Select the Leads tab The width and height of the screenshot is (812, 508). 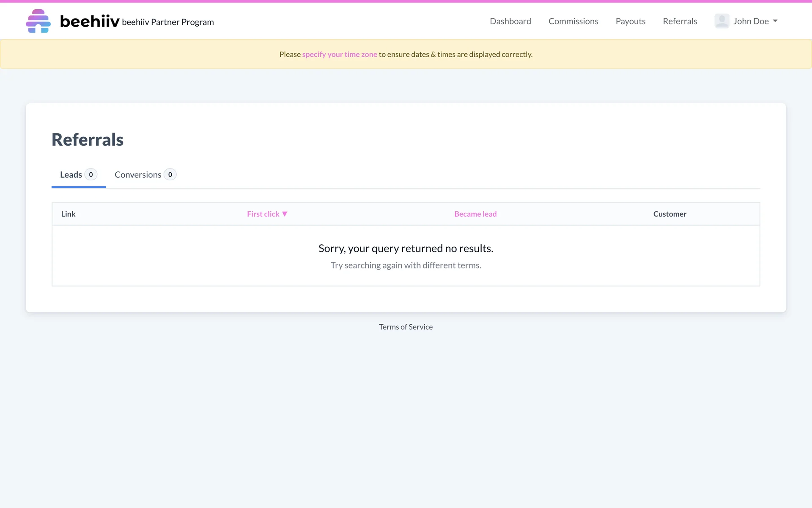[71, 175]
